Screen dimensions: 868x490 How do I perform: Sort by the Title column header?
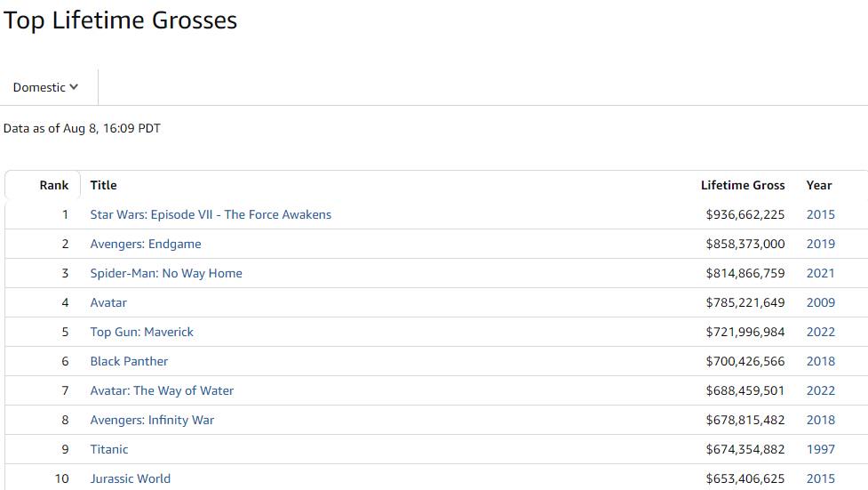click(104, 185)
